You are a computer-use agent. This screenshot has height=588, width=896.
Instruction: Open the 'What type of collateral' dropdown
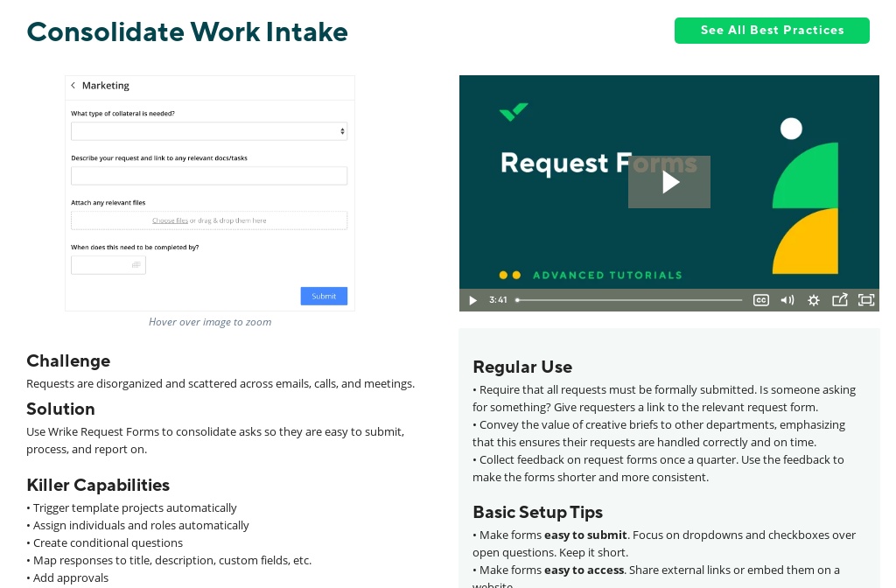point(209,131)
